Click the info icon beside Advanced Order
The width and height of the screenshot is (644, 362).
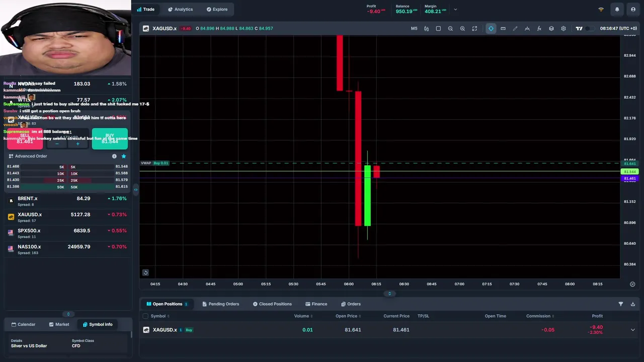(114, 156)
